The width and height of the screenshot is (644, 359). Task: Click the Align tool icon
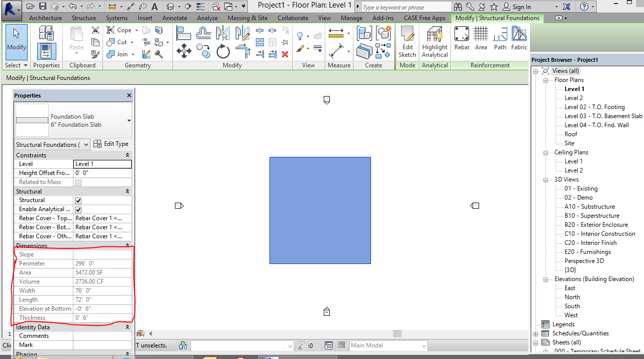tap(184, 33)
